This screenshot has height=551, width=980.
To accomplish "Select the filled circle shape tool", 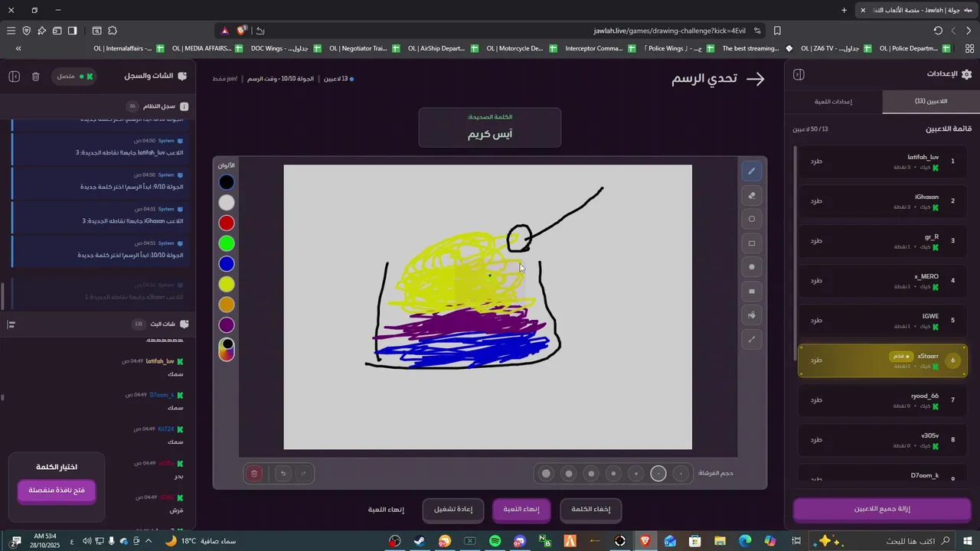I will coord(752,267).
